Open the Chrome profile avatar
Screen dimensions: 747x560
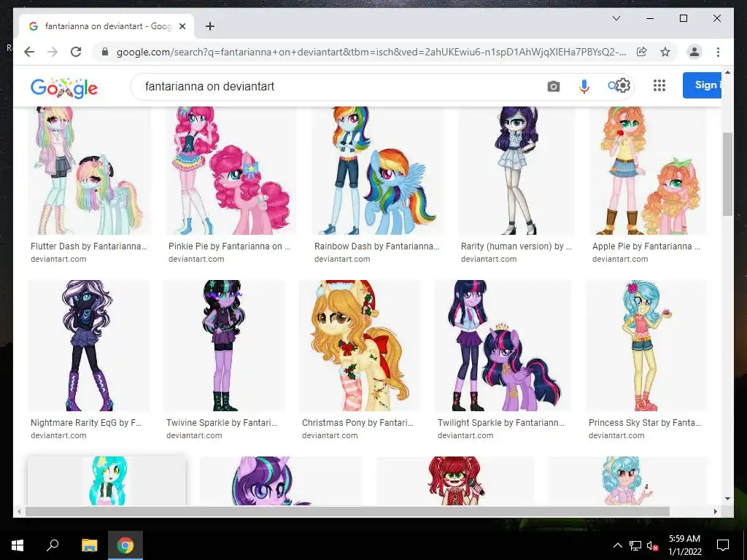(x=694, y=52)
